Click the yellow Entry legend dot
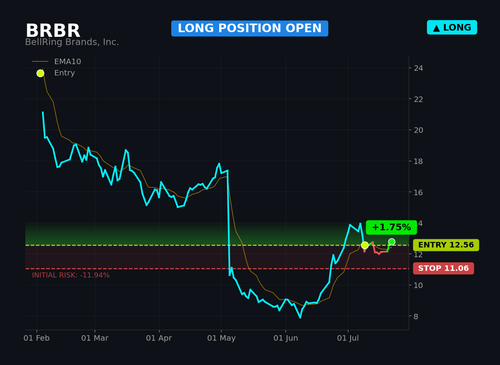This screenshot has width=500, height=365. (40, 73)
